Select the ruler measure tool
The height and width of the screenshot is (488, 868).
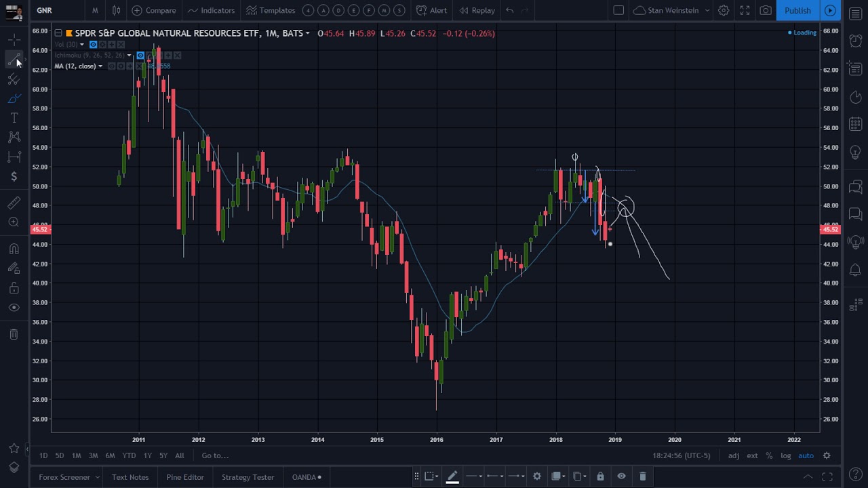(x=14, y=203)
